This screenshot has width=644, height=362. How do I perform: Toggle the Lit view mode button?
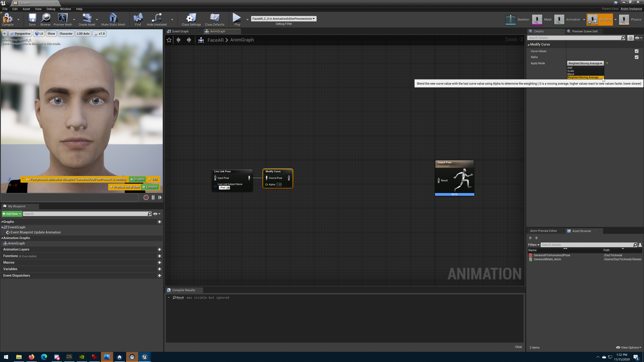coord(39,34)
